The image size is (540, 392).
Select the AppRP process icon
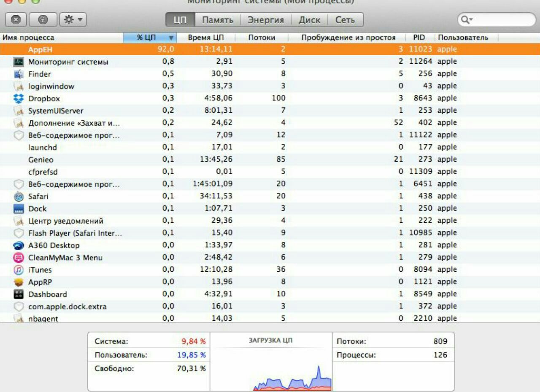(19, 282)
